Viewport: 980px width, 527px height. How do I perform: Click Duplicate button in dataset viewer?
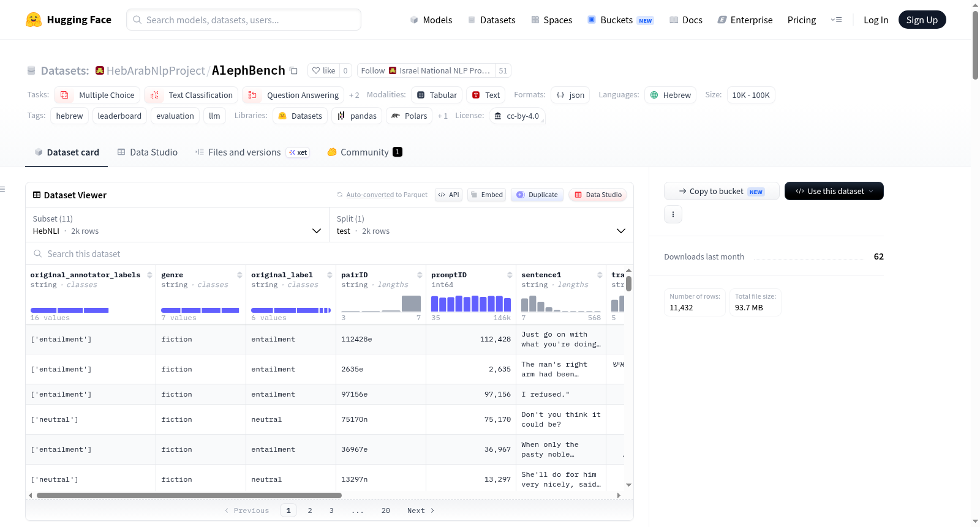[537, 195]
